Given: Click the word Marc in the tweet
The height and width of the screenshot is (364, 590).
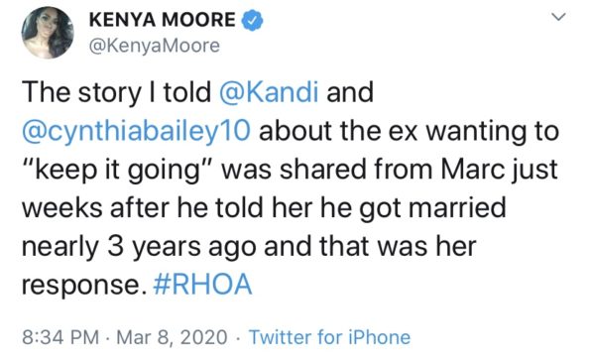Looking at the screenshot, I should click(x=473, y=170).
